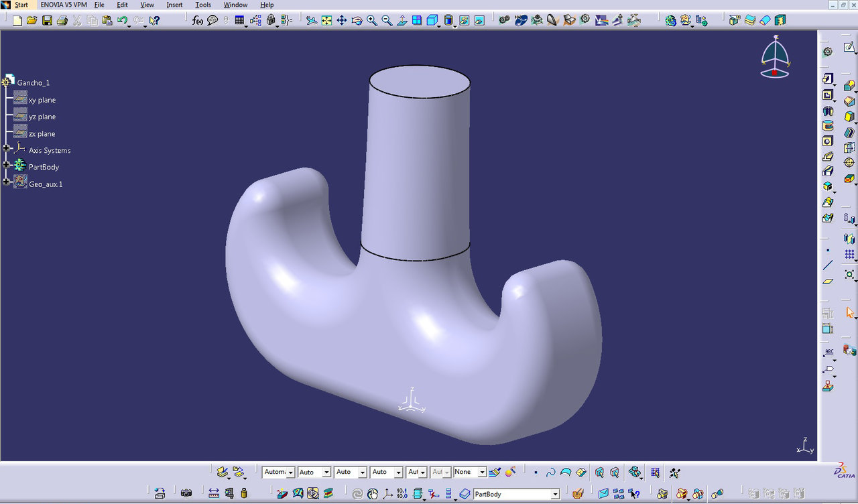Click the compass in the corner of the viewport
The image size is (858, 504).
[776, 57]
